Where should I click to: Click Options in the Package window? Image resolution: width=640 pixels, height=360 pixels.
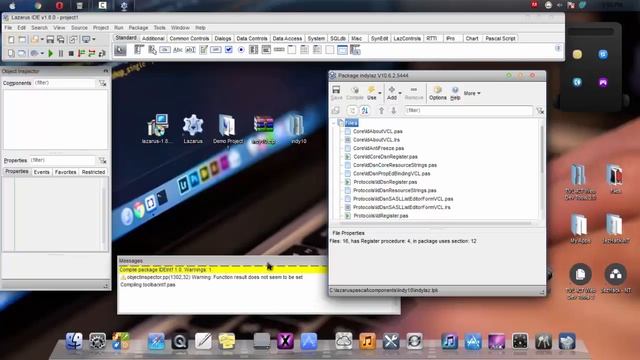click(438, 93)
